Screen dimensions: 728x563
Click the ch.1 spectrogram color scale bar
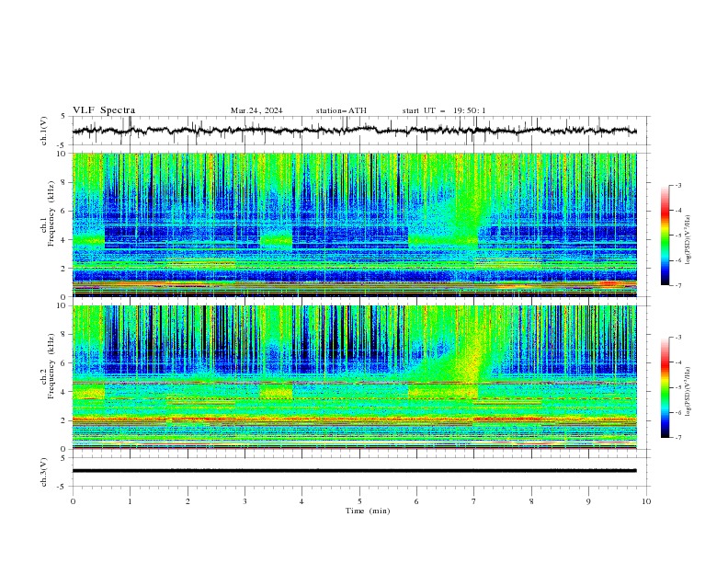coord(665,236)
